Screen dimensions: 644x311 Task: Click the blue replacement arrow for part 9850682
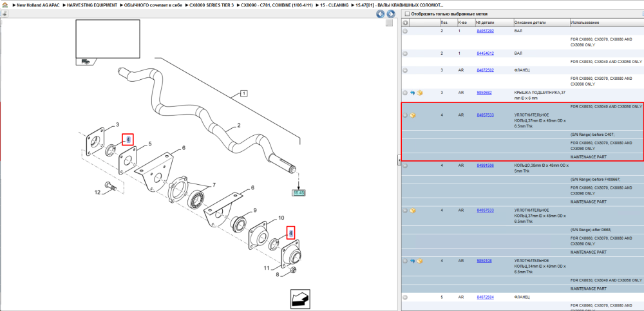pyautogui.click(x=412, y=93)
